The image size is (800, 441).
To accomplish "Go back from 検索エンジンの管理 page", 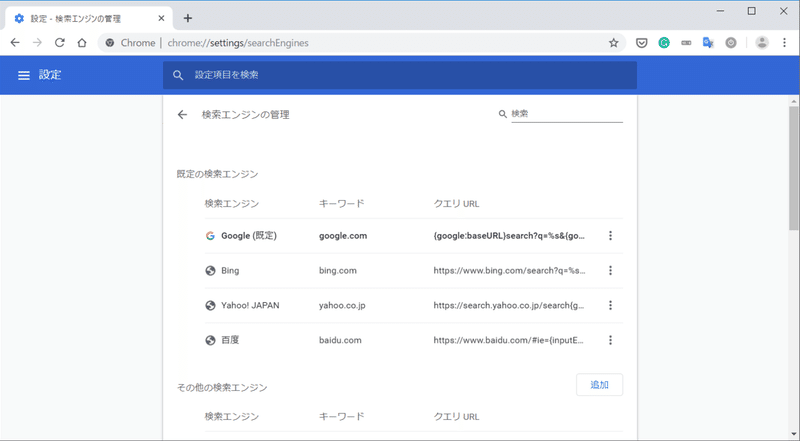I will coord(182,115).
